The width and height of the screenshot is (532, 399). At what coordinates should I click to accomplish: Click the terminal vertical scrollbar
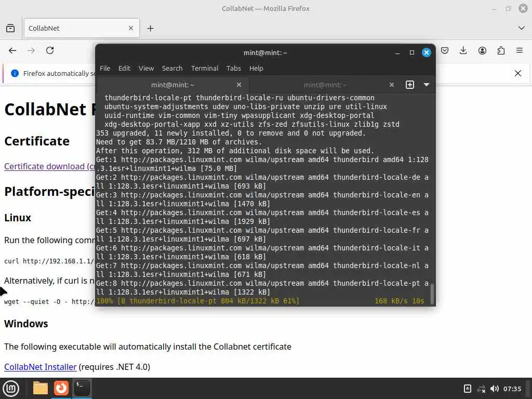432,294
